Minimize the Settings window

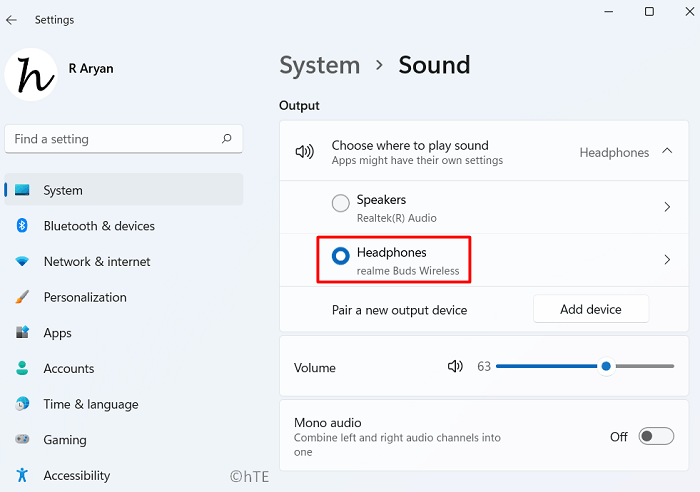click(x=608, y=12)
